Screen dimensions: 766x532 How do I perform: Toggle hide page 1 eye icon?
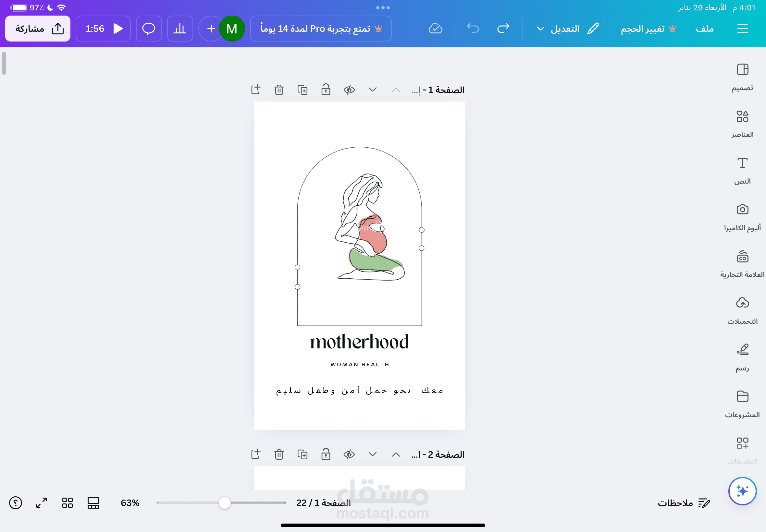click(x=349, y=90)
